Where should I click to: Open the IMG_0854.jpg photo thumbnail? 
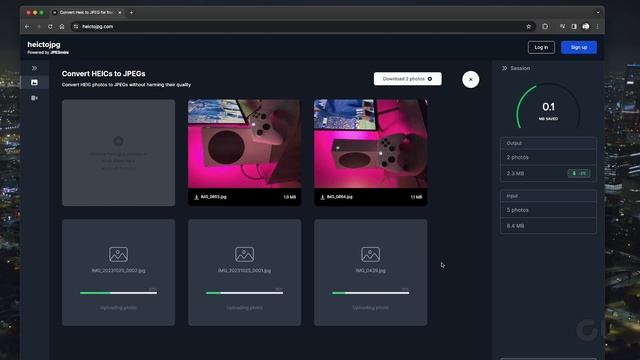[371, 144]
